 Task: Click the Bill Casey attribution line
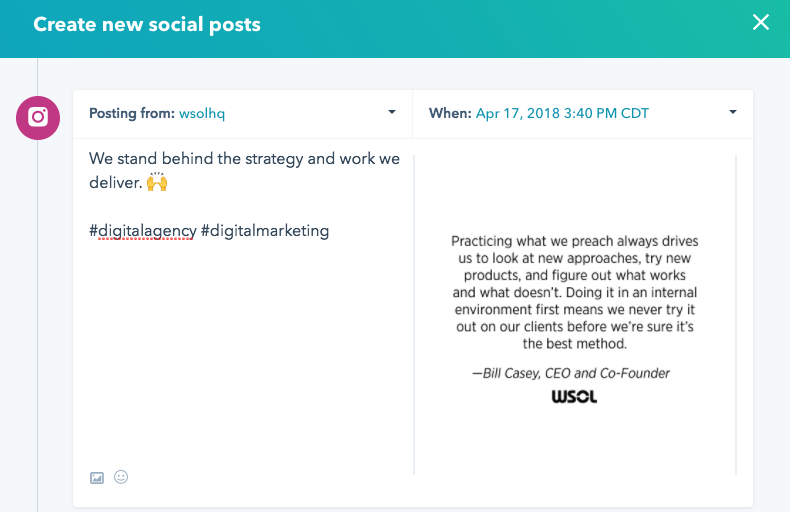coord(571,373)
